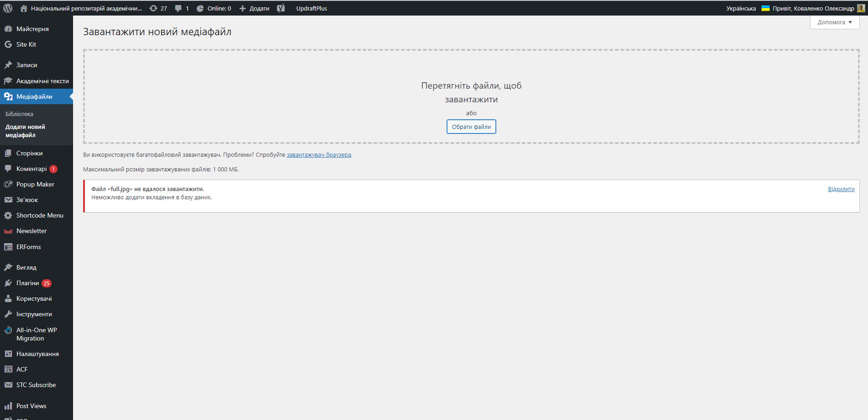Screen dimensions: 868x420
Task: Select Академічні тексти in the sidebar
Action: (x=42, y=81)
